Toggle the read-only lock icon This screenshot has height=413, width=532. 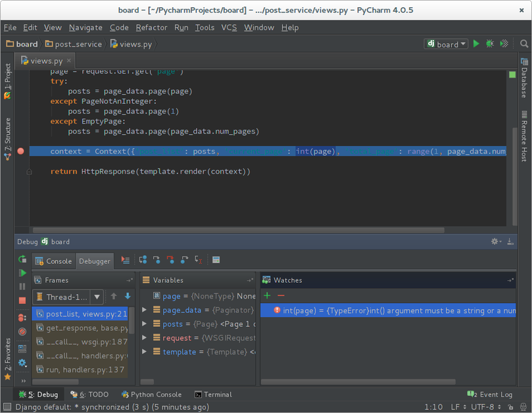(510, 407)
